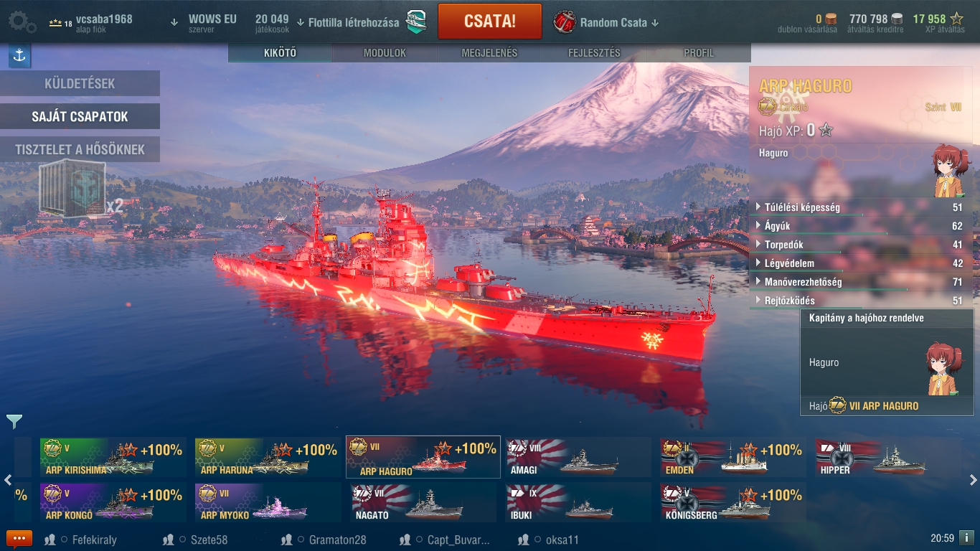Click the division creation flag icon

[x=416, y=22]
